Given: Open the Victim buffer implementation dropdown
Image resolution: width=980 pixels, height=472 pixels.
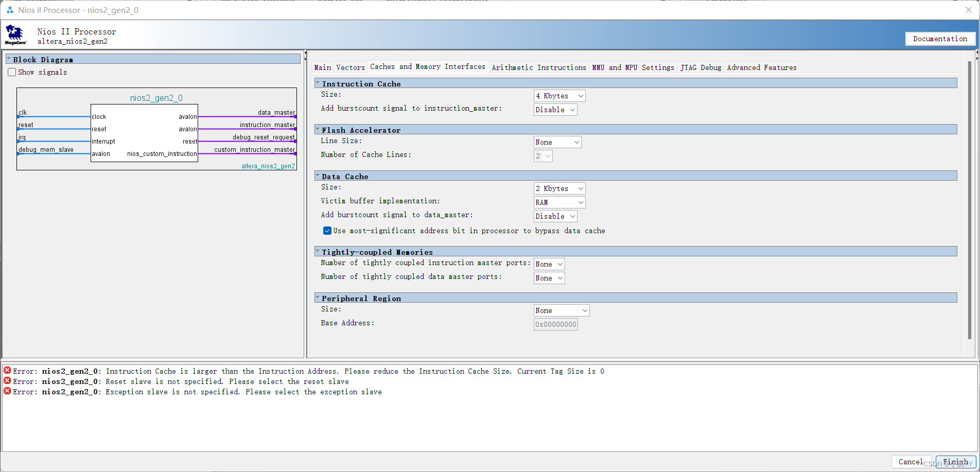Looking at the screenshot, I should click(559, 202).
